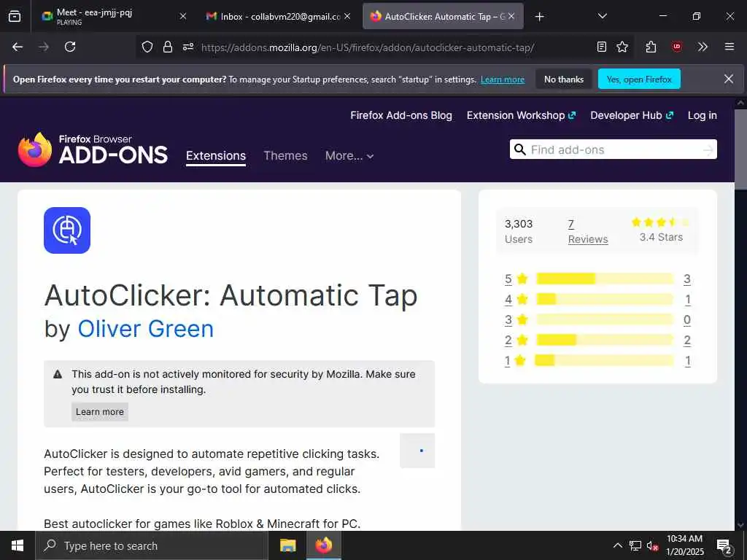Click Learn more in security warning

click(x=99, y=412)
